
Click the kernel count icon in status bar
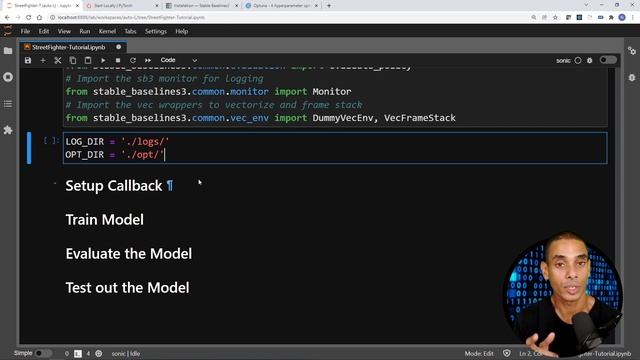[x=99, y=353]
